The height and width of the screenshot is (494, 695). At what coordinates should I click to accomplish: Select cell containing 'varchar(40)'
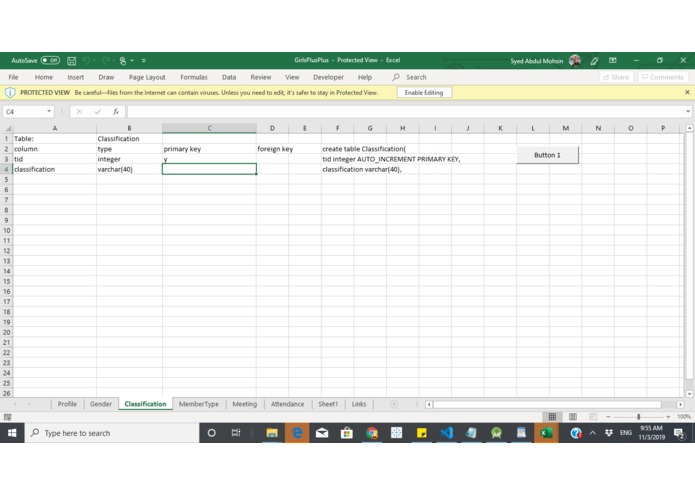tap(129, 169)
